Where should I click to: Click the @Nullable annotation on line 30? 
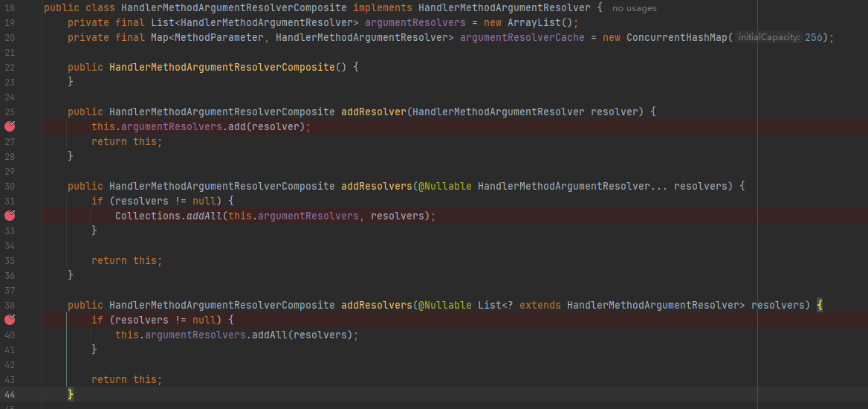[444, 186]
